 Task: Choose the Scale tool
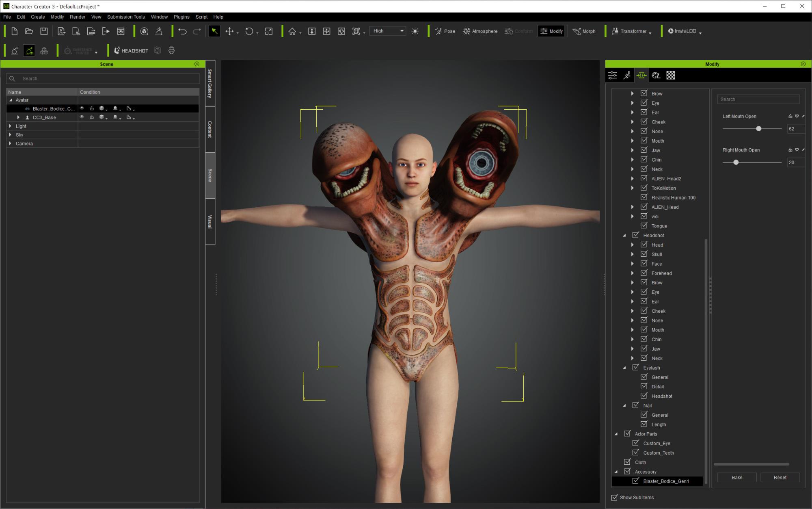269,31
